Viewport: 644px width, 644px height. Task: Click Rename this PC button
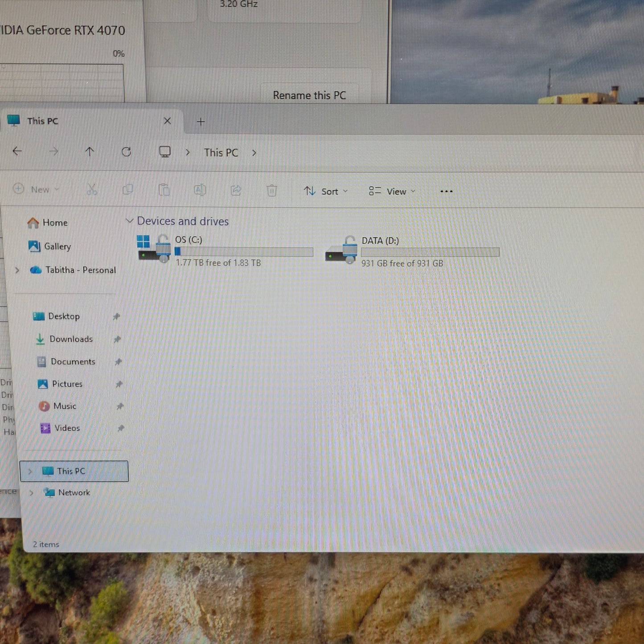coord(309,95)
